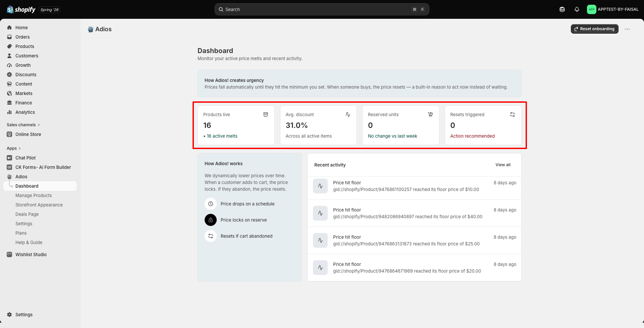The image size is (644, 328).
Task: Open the APPTEST-BY-FAISAL account menu
Action: [x=613, y=9]
